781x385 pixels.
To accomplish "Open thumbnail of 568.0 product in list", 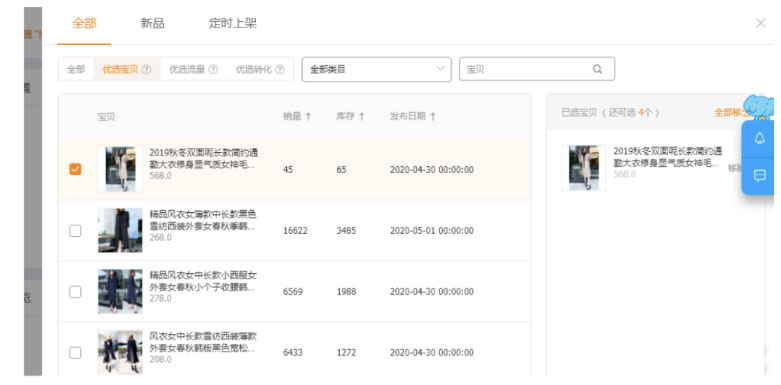I will [x=120, y=169].
